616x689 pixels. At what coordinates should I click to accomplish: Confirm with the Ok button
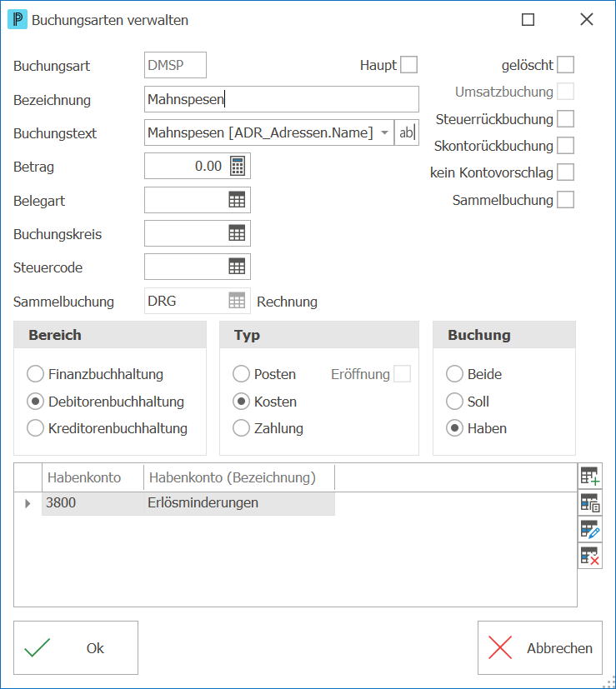(76, 647)
